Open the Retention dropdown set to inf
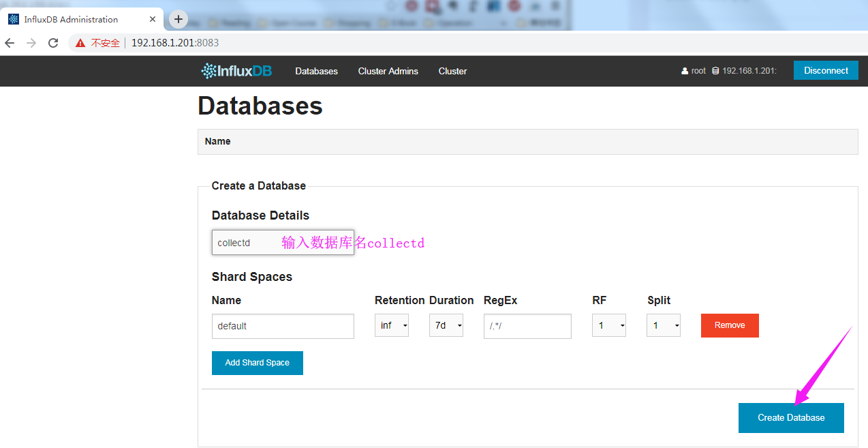Screen dimensions: 868x448 [x=392, y=325]
